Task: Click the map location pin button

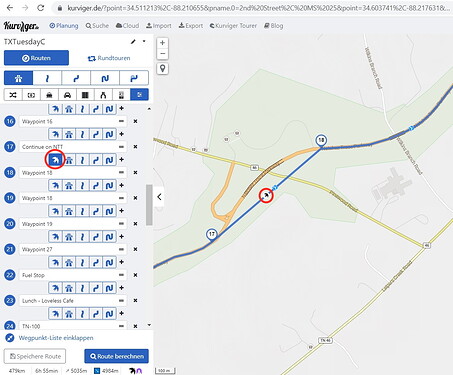Action: (162, 68)
